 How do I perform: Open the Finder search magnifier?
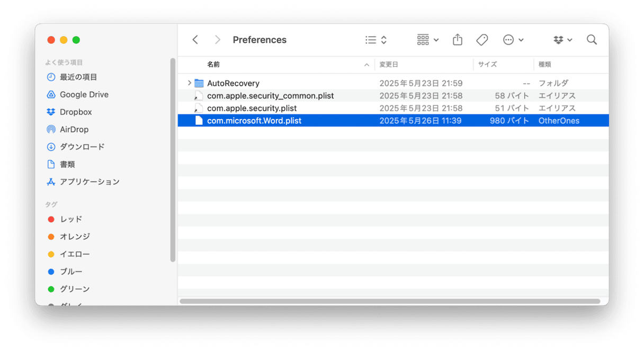(x=592, y=40)
